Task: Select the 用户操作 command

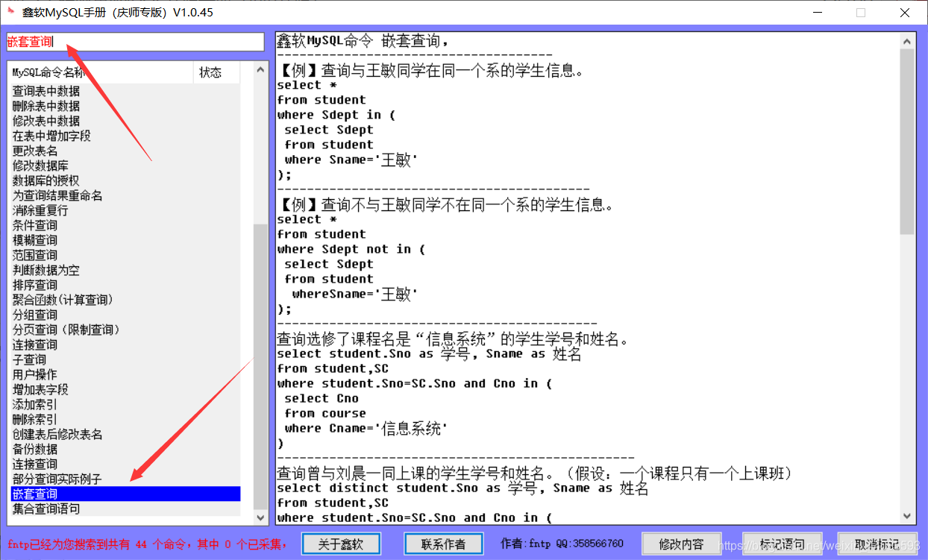Action: pos(125,374)
